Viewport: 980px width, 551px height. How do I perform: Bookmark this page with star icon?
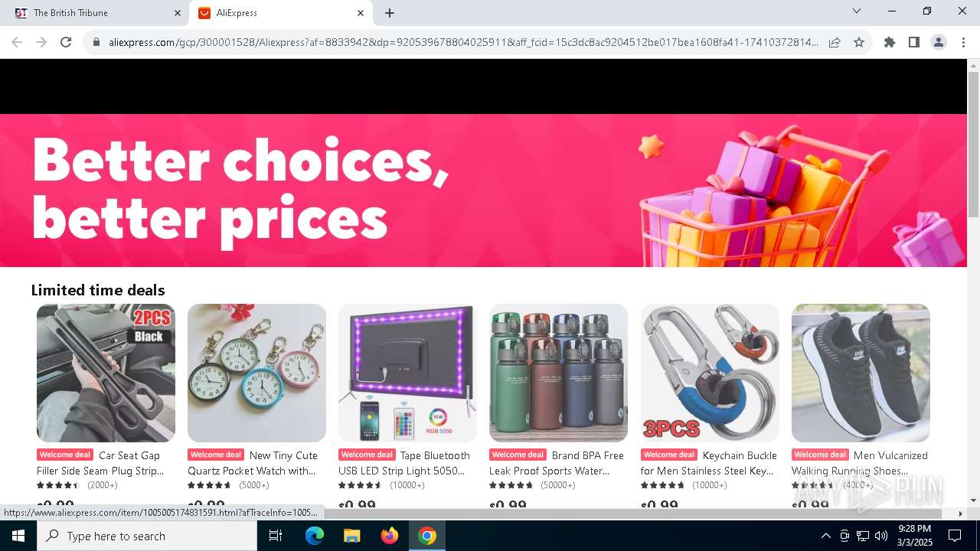click(x=859, y=42)
